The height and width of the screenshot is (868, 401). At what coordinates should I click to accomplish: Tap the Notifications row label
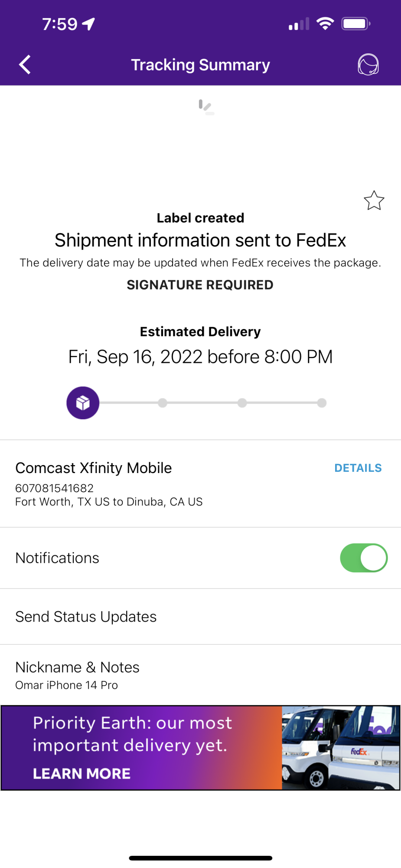57,558
